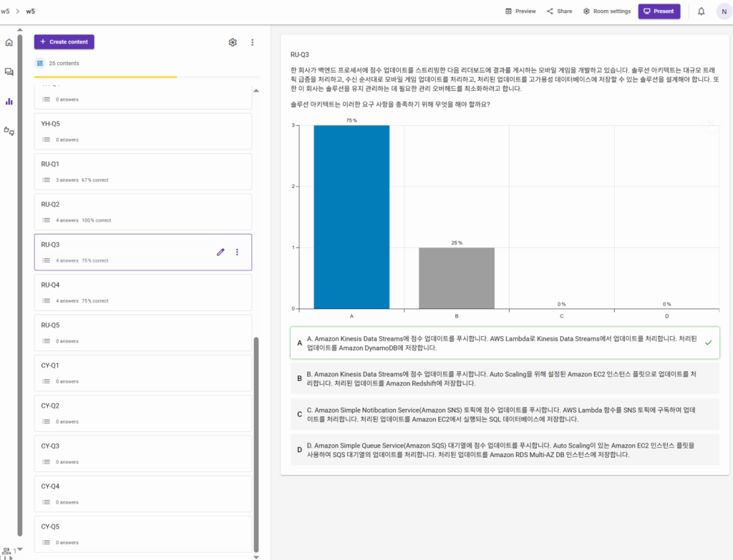The height and width of the screenshot is (560, 733).
Task: Click the notifications bell icon
Action: [x=701, y=11]
